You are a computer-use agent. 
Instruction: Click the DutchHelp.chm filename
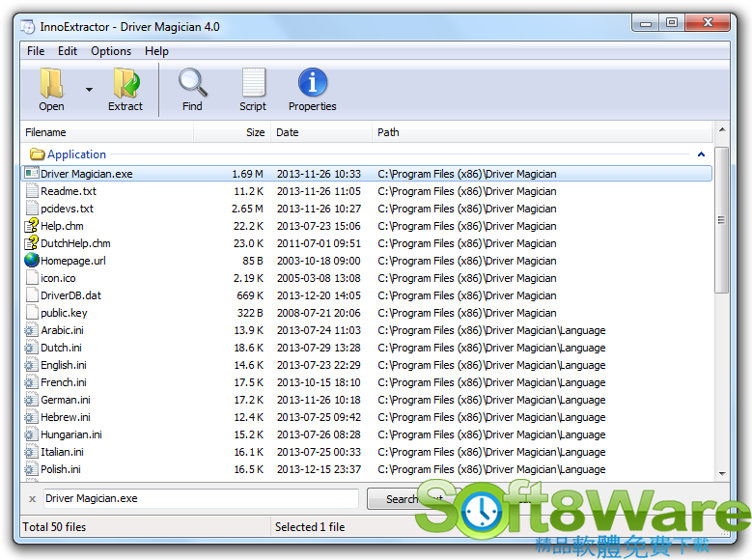coord(75,243)
